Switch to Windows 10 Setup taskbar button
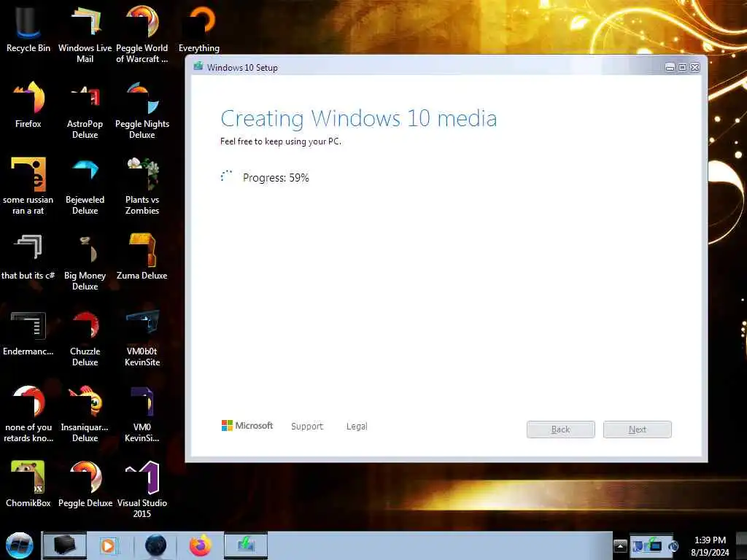 click(246, 545)
